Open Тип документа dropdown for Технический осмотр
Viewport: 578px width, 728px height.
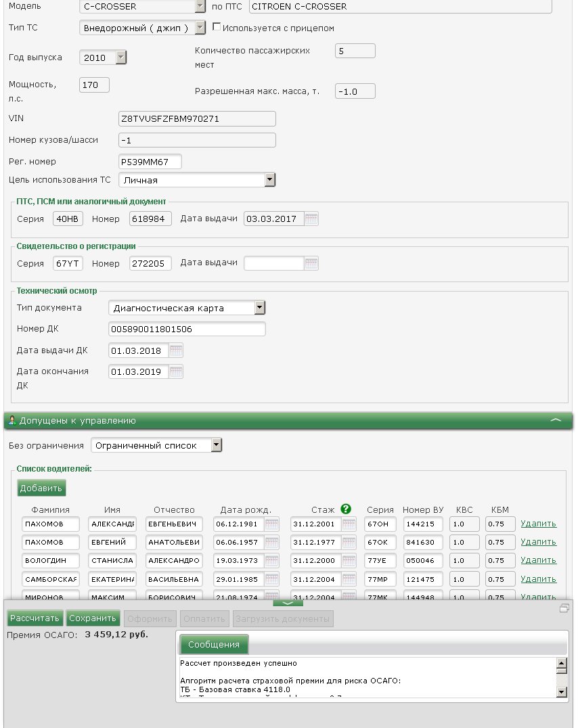click(259, 308)
